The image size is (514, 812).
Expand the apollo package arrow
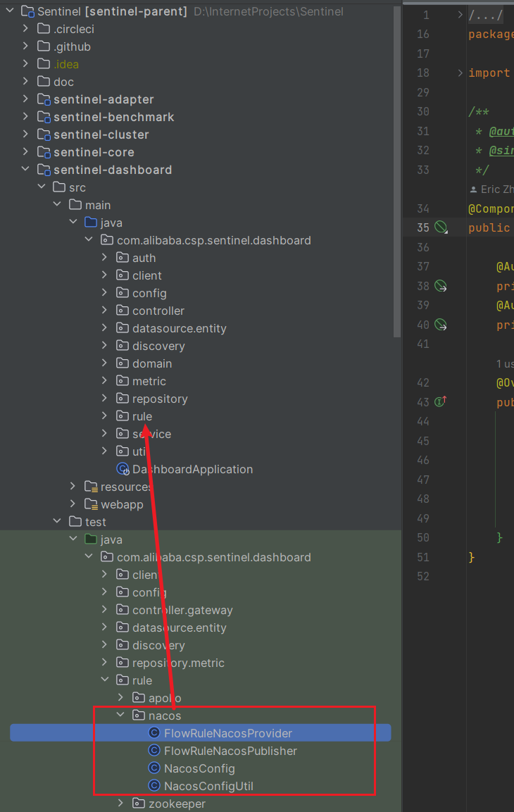tap(120, 697)
